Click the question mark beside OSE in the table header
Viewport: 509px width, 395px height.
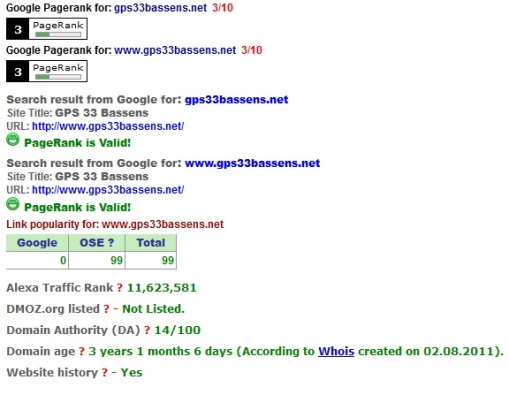click(111, 243)
